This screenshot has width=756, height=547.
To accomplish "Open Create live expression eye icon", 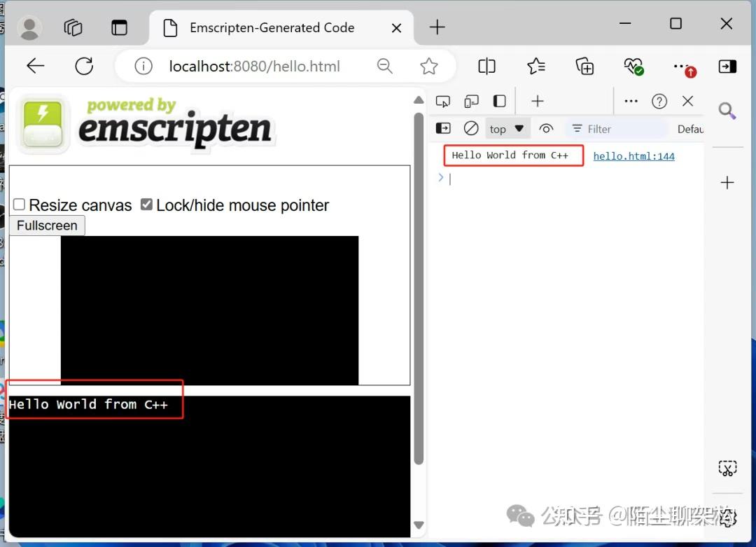I will pos(546,128).
